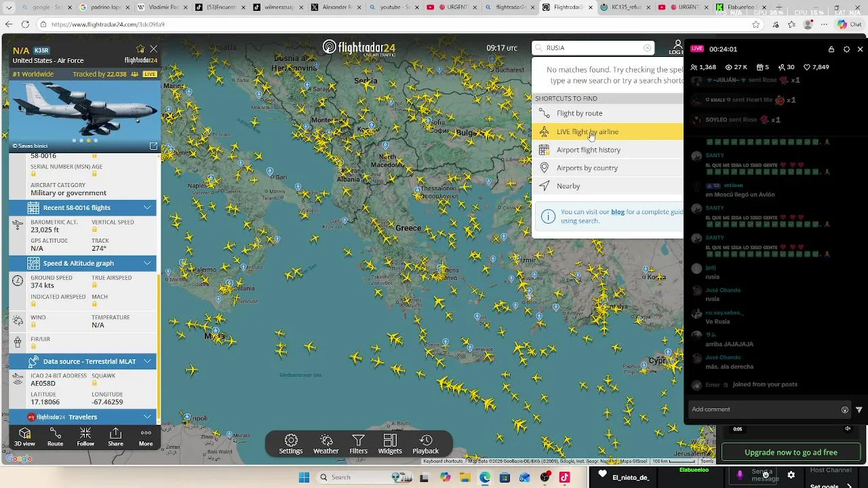The image size is (868, 488).
Task: Choose LIVE flight by airline shortcut
Action: (x=608, y=131)
